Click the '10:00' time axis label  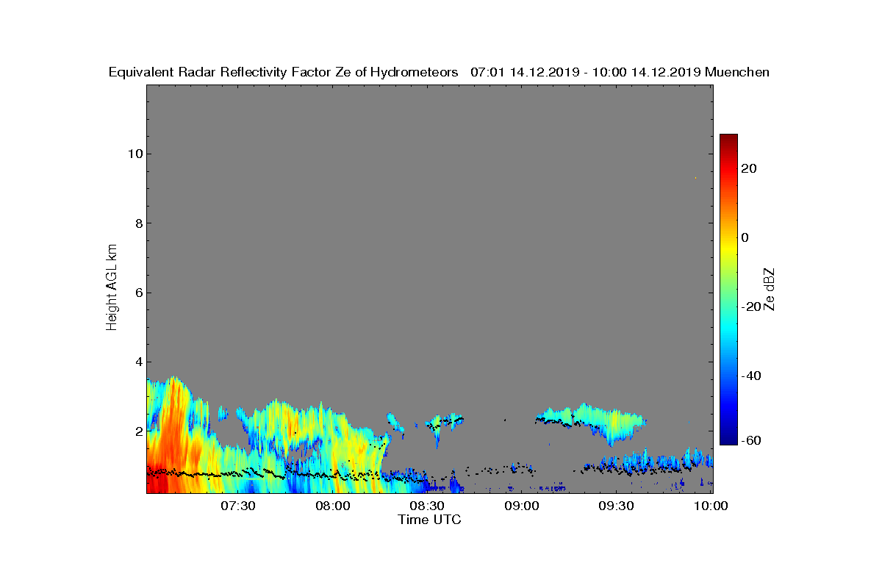712,506
